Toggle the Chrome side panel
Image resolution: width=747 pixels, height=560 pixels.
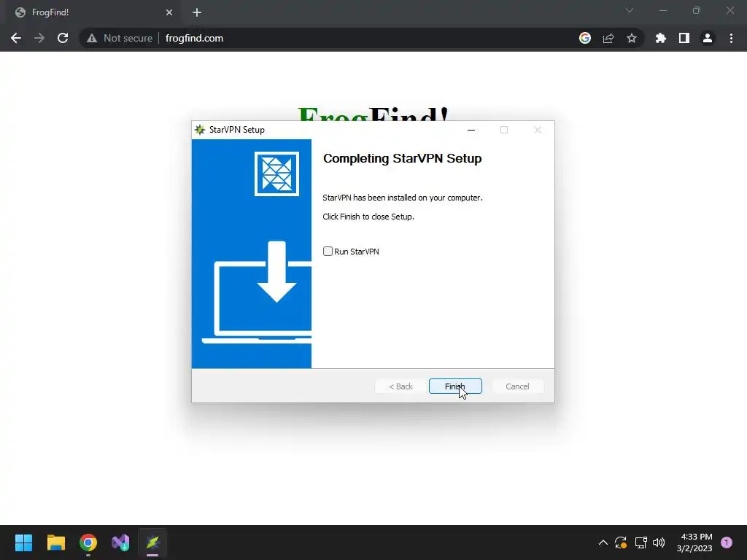pyautogui.click(x=684, y=38)
